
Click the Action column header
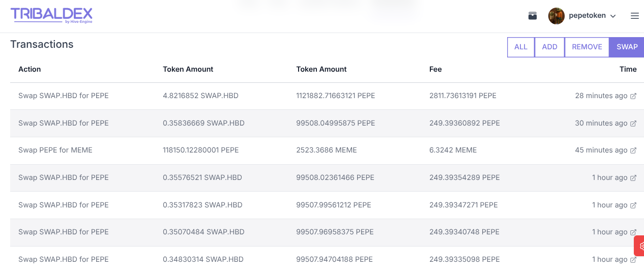click(30, 69)
